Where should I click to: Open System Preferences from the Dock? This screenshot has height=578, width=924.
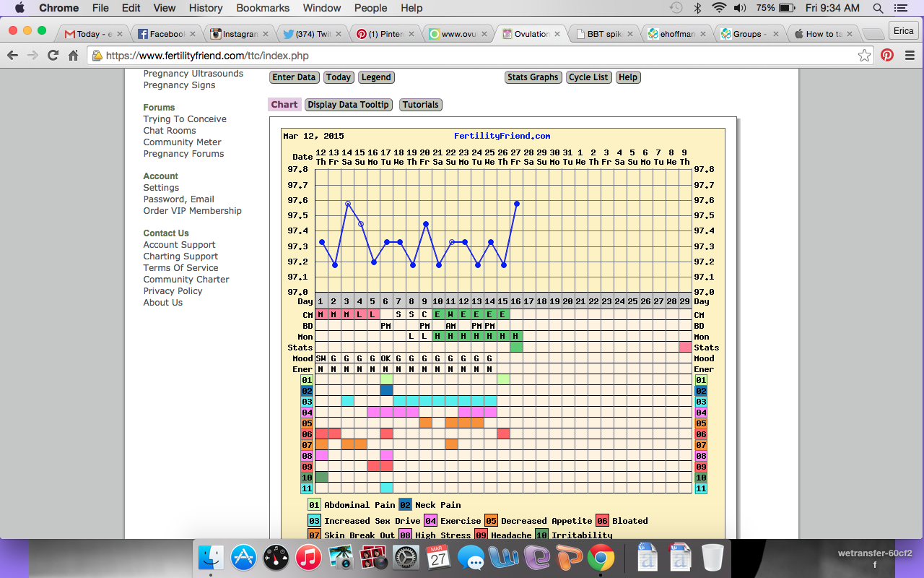click(406, 557)
